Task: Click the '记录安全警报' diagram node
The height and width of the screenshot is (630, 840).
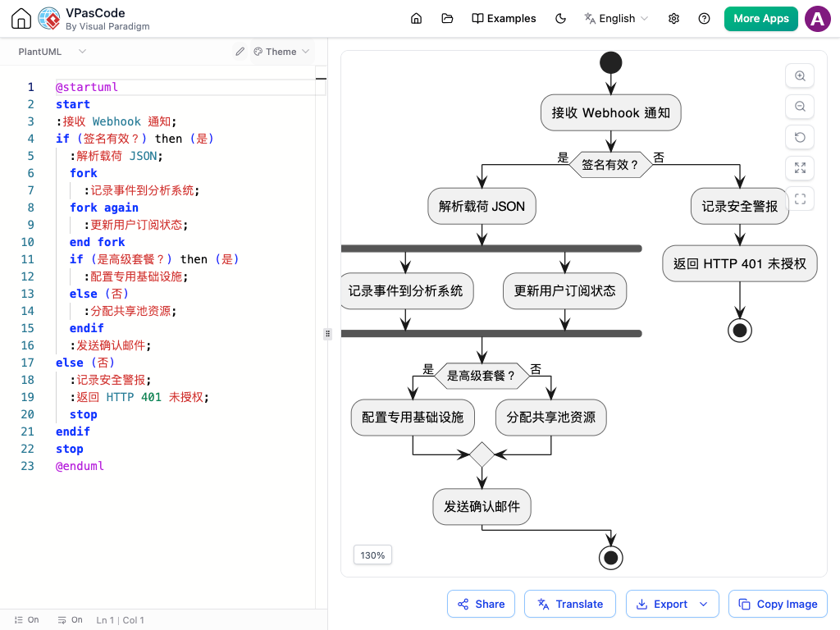Action: click(740, 206)
